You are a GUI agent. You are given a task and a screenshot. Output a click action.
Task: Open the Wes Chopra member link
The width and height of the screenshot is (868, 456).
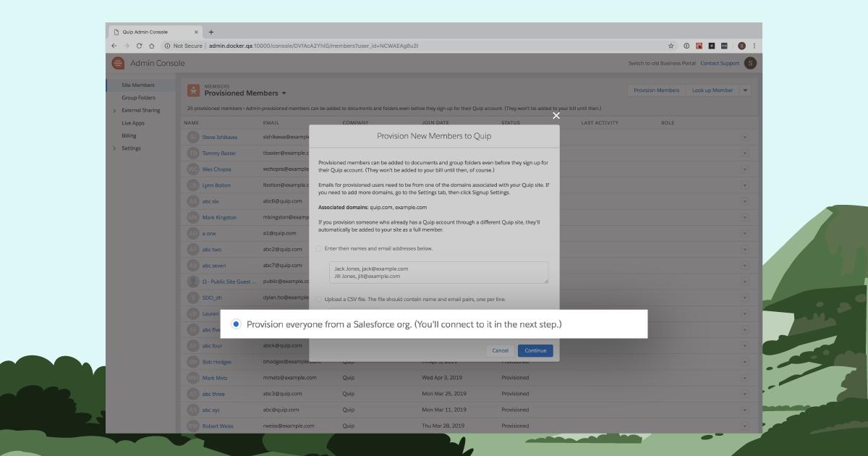pyautogui.click(x=217, y=169)
